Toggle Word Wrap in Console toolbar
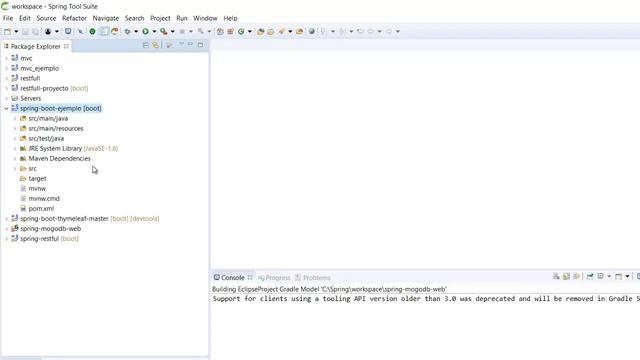Screen dimensions: 640x360 [577, 276]
